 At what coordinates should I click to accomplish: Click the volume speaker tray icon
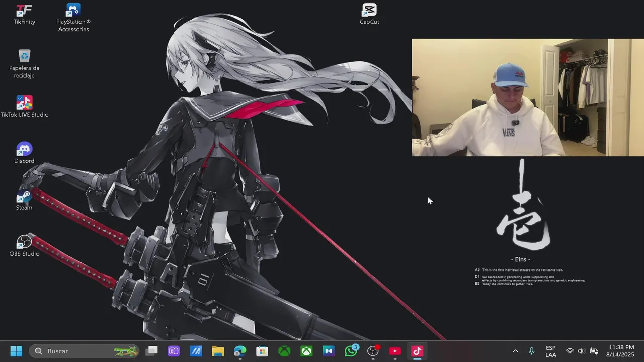581,351
